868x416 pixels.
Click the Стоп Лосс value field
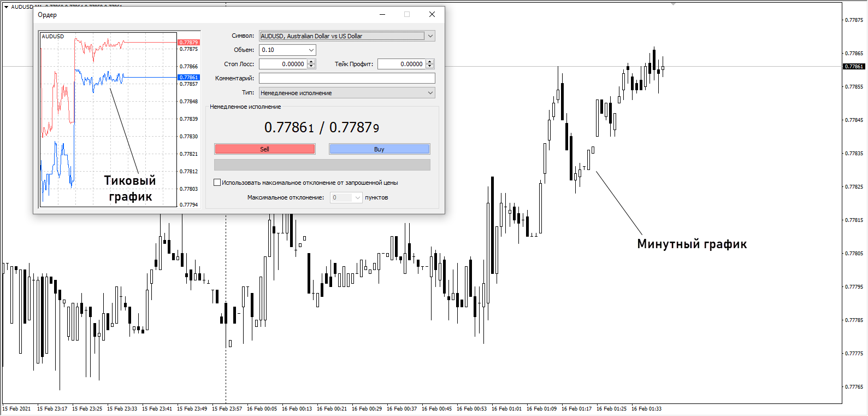point(283,64)
